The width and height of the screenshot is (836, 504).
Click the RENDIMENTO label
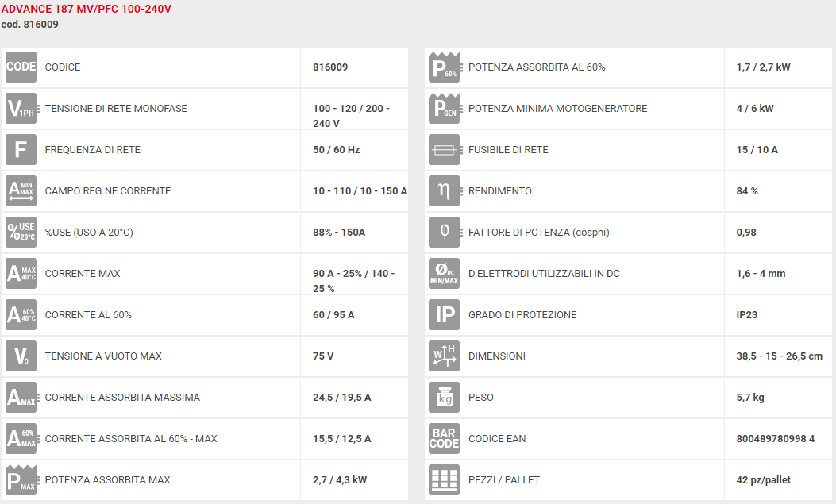coord(500,191)
